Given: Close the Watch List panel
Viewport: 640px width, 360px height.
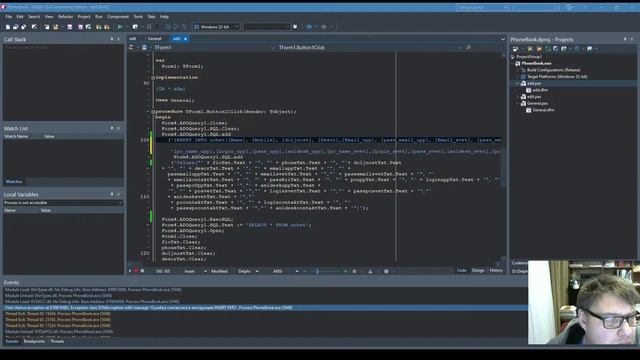Looking at the screenshot, I should (119, 128).
